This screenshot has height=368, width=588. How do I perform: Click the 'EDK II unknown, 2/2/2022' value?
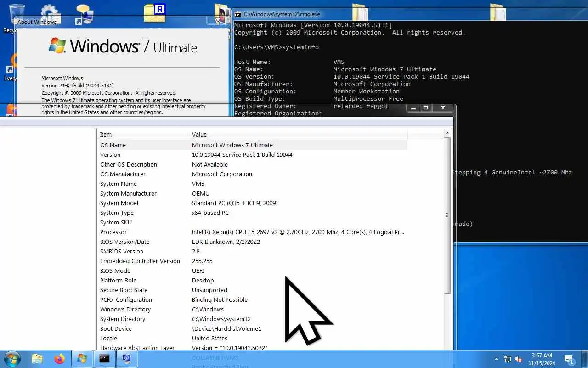coord(226,241)
